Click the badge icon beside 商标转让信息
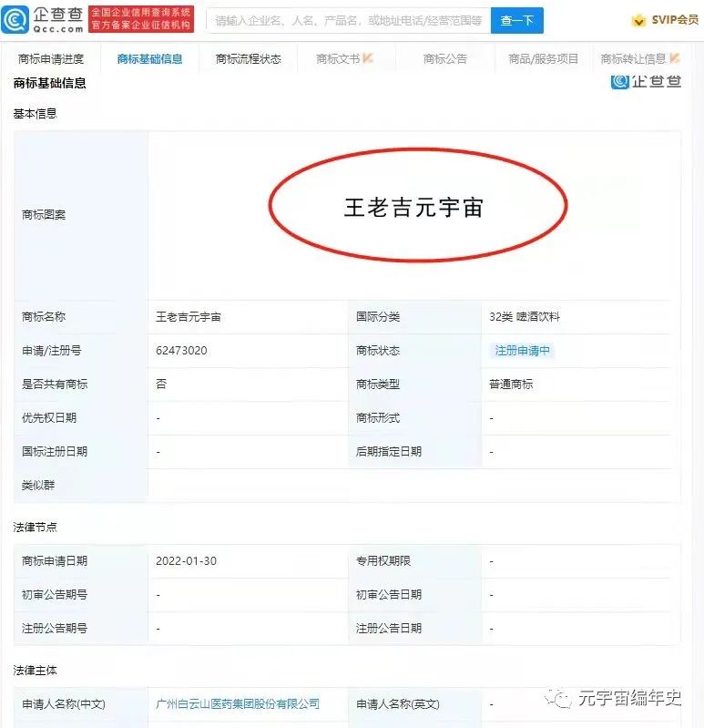The height and width of the screenshot is (728, 704). (x=675, y=58)
